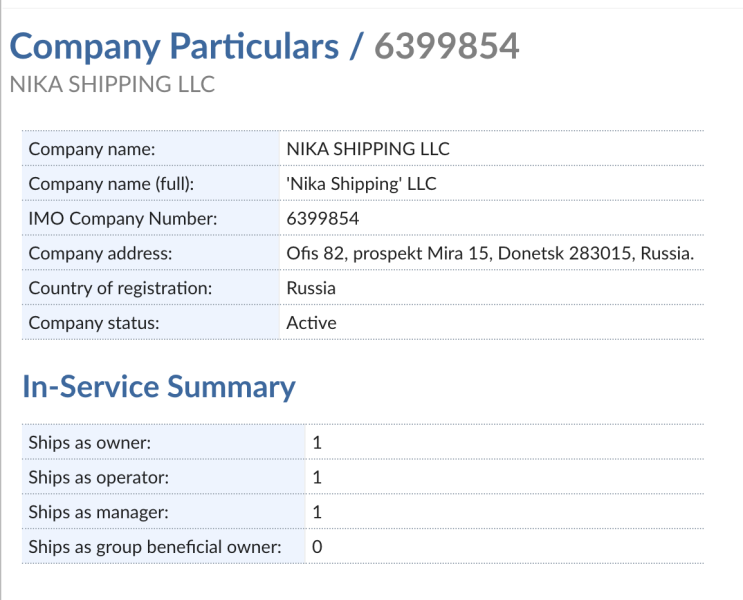Click the "Company name (full):" label cell
The width and height of the screenshot is (743, 600).
point(111,184)
